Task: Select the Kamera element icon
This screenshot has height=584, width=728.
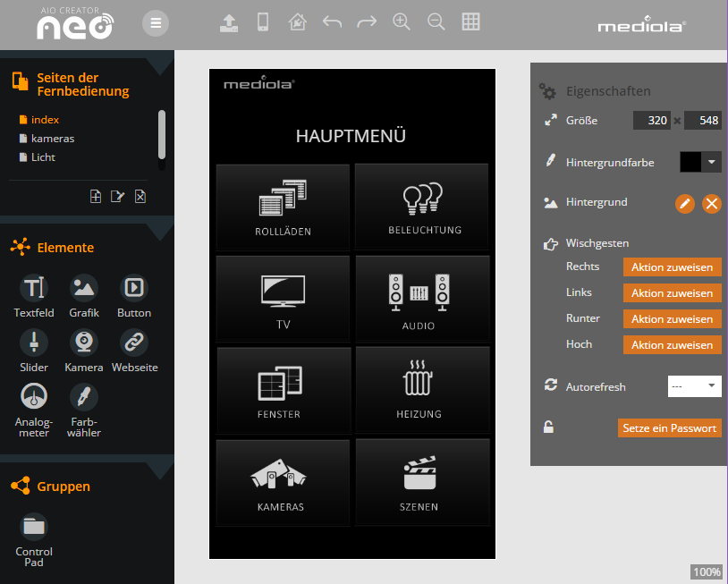Action: coord(84,342)
